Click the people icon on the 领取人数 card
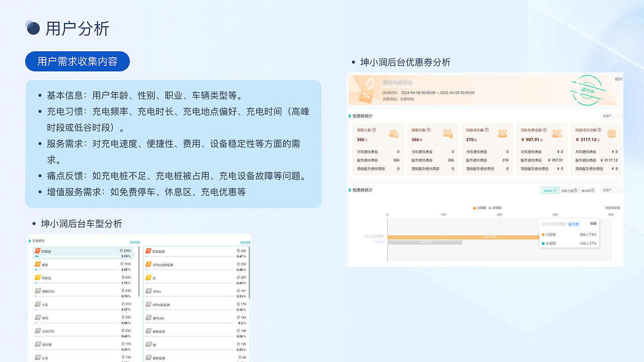The width and height of the screenshot is (644, 362). [x=393, y=133]
